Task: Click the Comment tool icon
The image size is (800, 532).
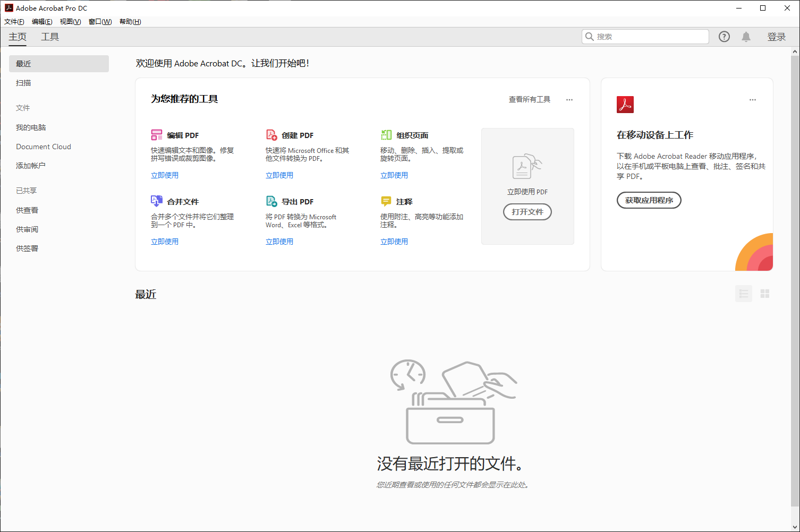Action: click(x=386, y=201)
